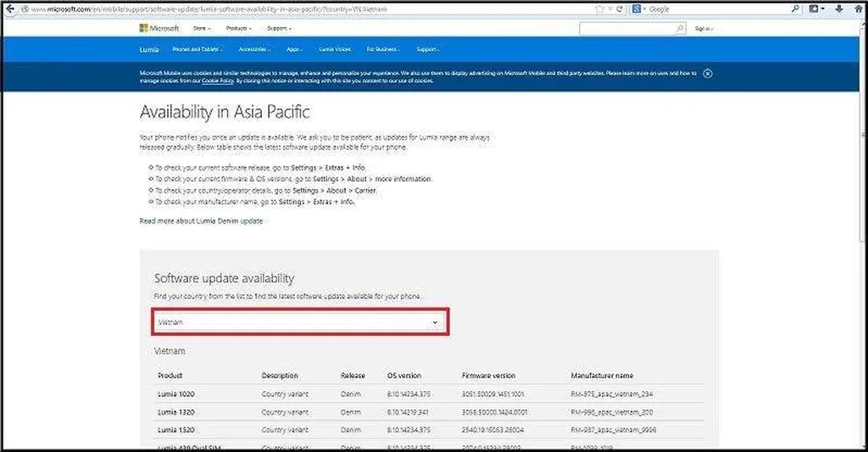Open the For Business menu
This screenshot has height=452, width=868.
point(383,49)
